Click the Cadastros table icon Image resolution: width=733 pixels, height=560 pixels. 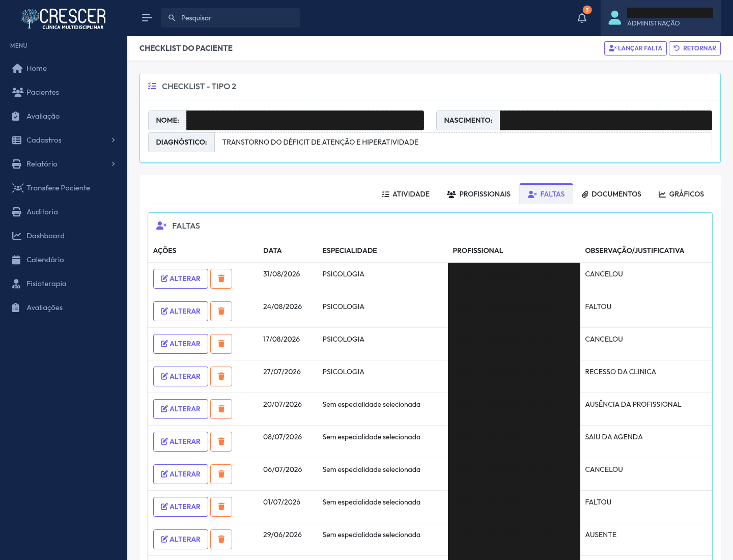tap(17, 140)
